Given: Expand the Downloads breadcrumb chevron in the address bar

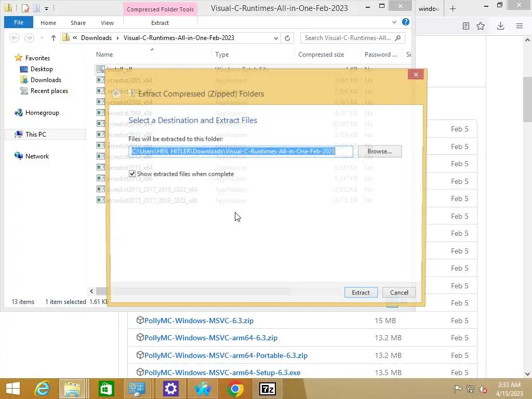Looking at the screenshot, I should tap(118, 38).
